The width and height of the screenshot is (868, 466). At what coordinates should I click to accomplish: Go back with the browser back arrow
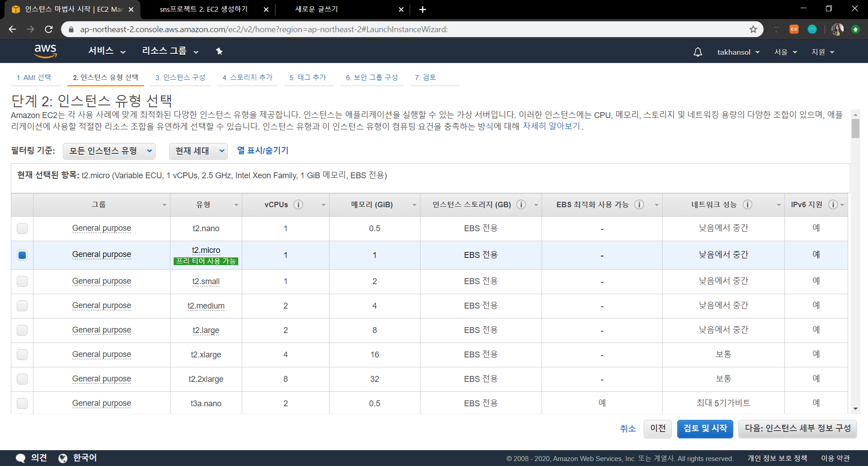12,29
